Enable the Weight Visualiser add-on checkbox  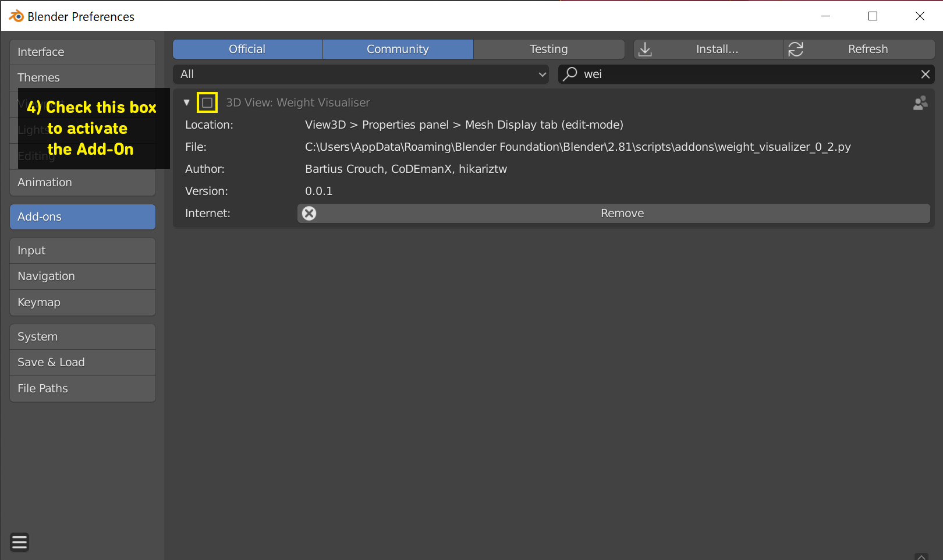(207, 102)
